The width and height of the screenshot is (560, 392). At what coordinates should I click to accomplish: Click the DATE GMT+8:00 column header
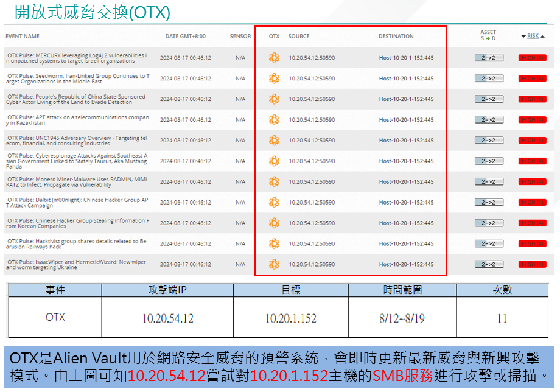pyautogui.click(x=186, y=37)
